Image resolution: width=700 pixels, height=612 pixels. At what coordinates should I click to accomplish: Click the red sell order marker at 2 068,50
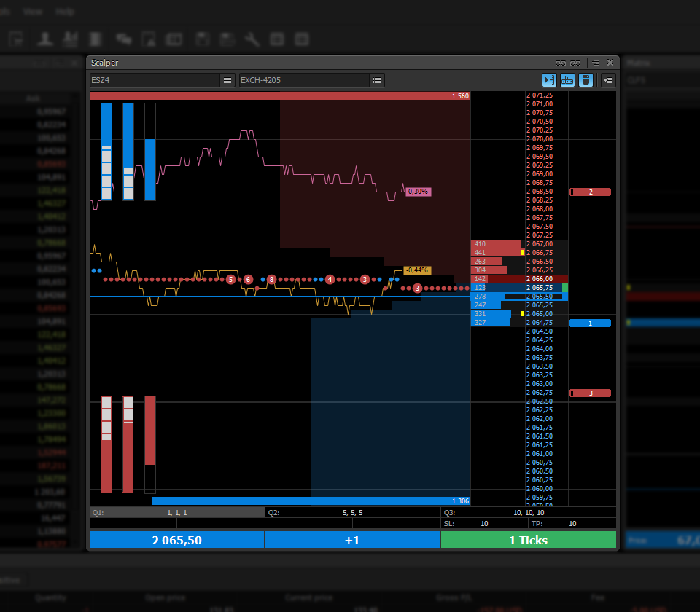tap(590, 192)
